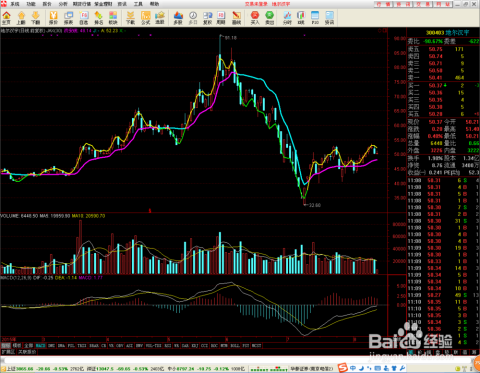Open the 周期 period toolbar icon
The width and height of the screenshot is (480, 373).
(x=221, y=18)
